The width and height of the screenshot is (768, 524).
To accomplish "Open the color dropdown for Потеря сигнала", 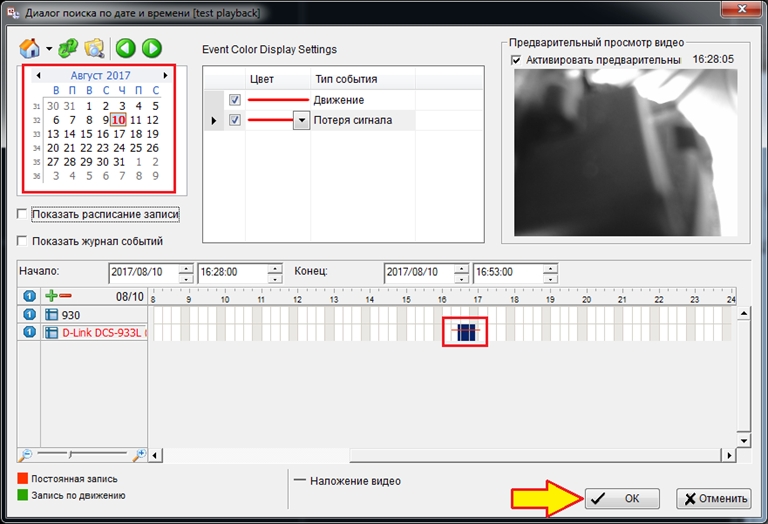I will (x=300, y=121).
